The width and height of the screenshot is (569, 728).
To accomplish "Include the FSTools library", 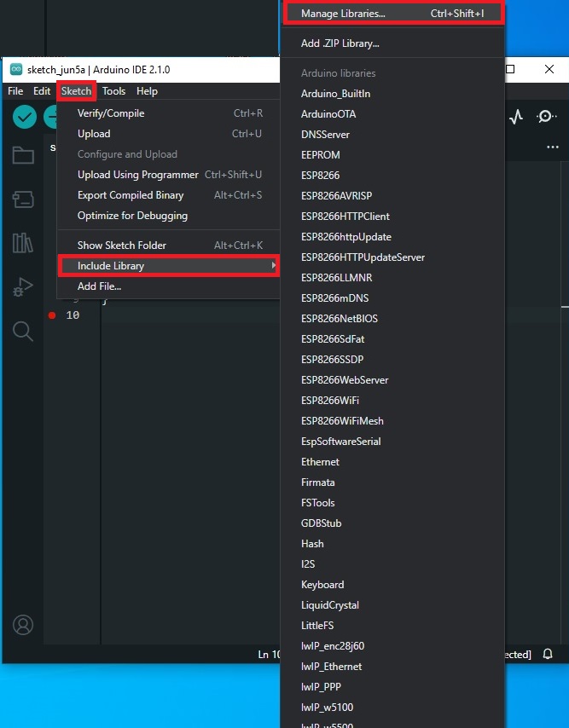I will click(x=393, y=502).
